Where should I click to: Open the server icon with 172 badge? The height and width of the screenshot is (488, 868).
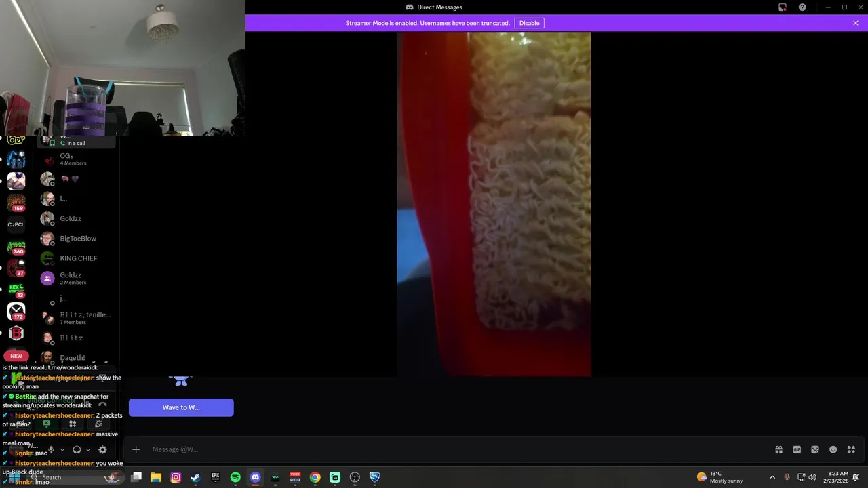[x=16, y=311]
